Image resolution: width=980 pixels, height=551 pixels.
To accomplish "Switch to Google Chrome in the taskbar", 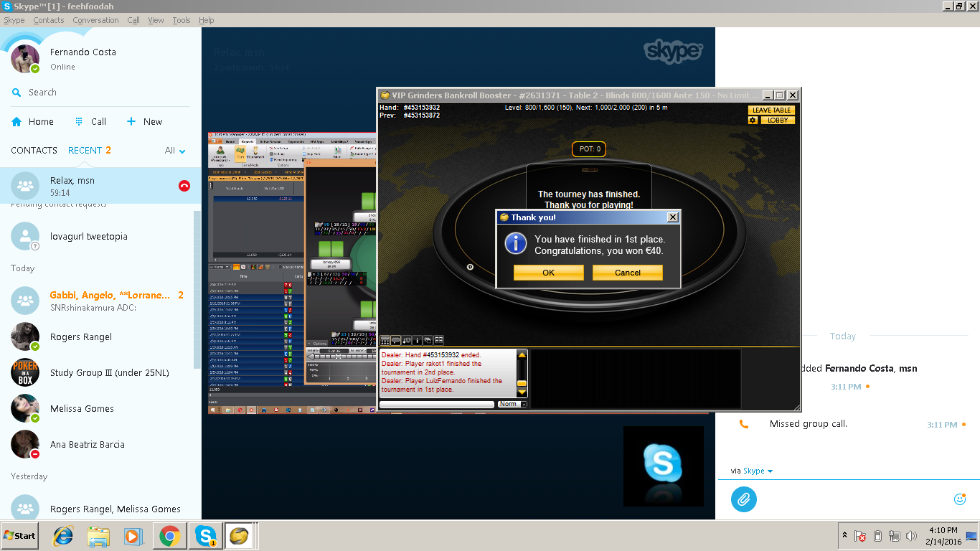I will click(x=170, y=536).
